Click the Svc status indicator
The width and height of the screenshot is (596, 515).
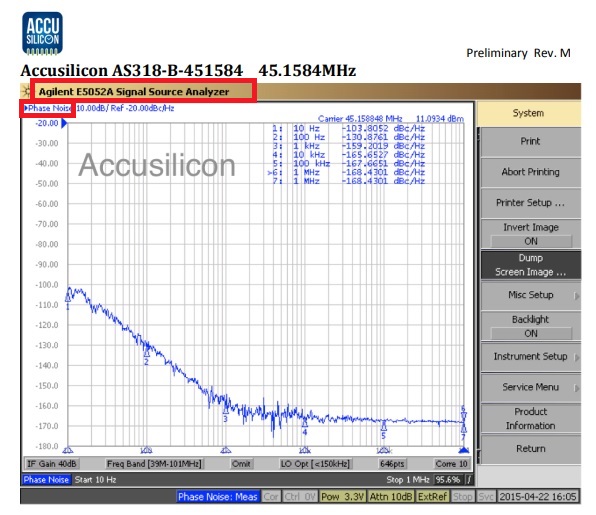click(x=486, y=497)
